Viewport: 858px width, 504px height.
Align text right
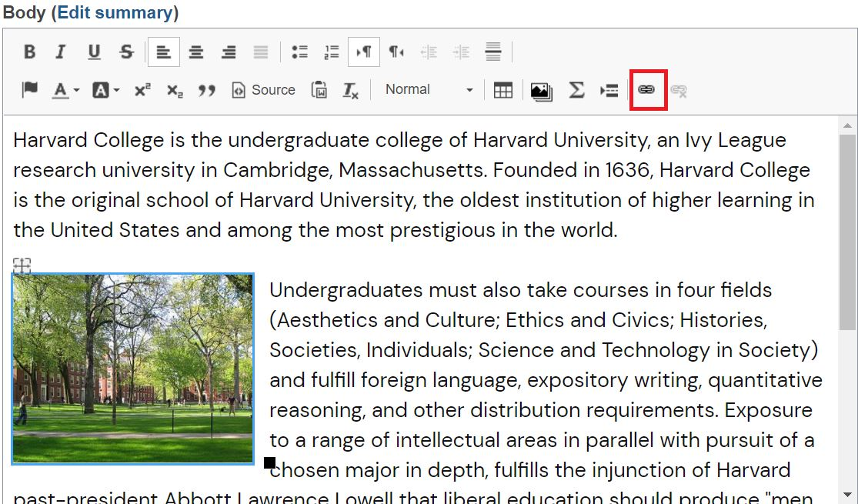[229, 52]
